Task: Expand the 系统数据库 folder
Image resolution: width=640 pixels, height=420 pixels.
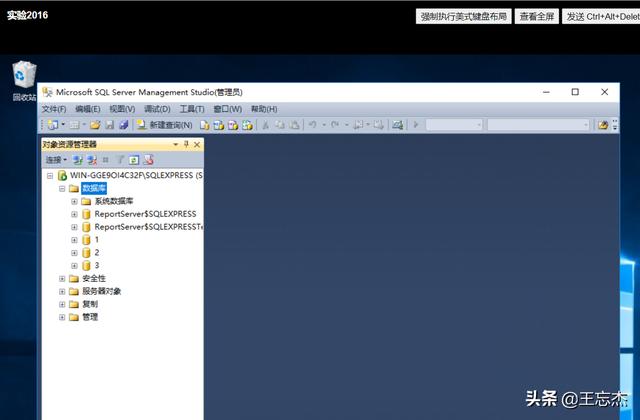Action: click(x=74, y=201)
